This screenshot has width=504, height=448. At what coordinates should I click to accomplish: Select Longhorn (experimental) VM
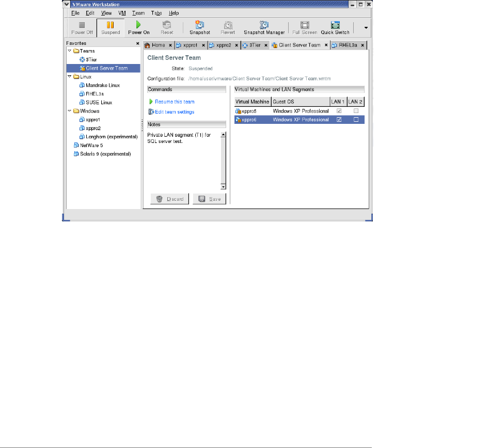108,137
